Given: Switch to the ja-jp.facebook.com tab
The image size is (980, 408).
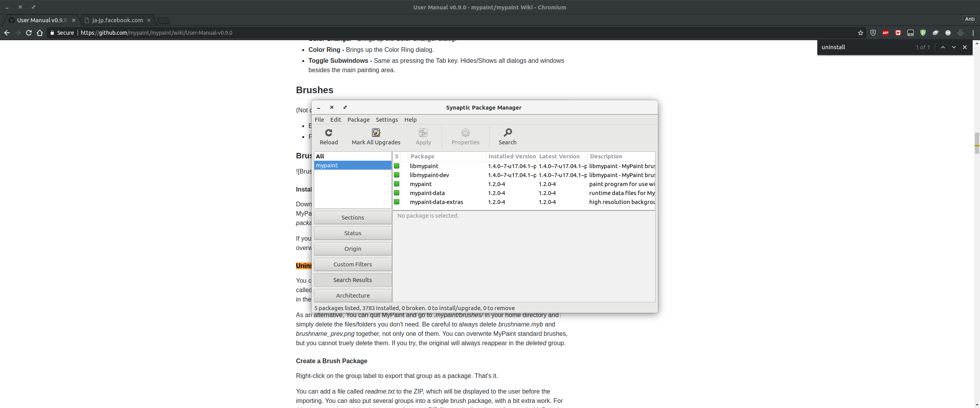Looking at the screenshot, I should click(117, 20).
